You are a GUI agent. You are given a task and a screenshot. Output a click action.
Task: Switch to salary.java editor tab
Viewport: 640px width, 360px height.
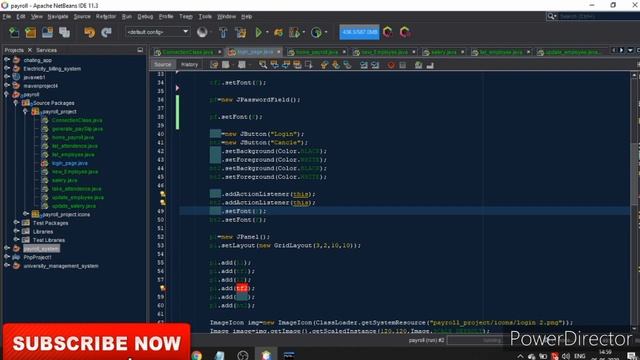coord(443,52)
